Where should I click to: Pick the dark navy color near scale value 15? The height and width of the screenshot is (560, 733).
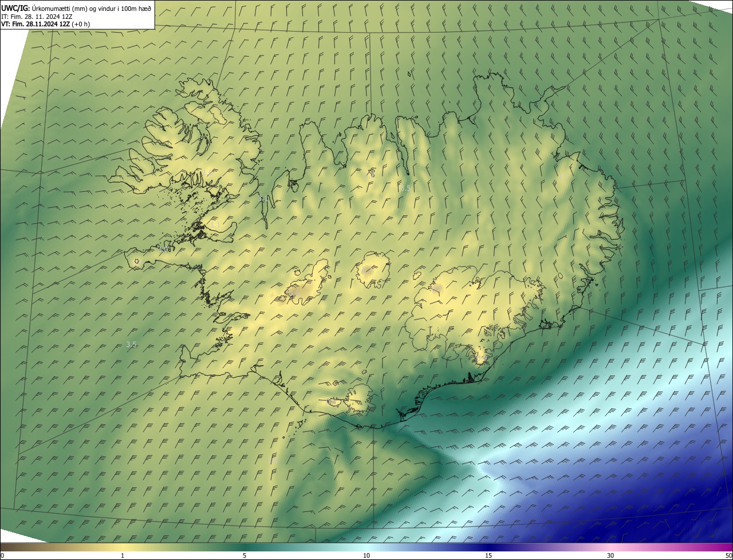click(x=488, y=547)
